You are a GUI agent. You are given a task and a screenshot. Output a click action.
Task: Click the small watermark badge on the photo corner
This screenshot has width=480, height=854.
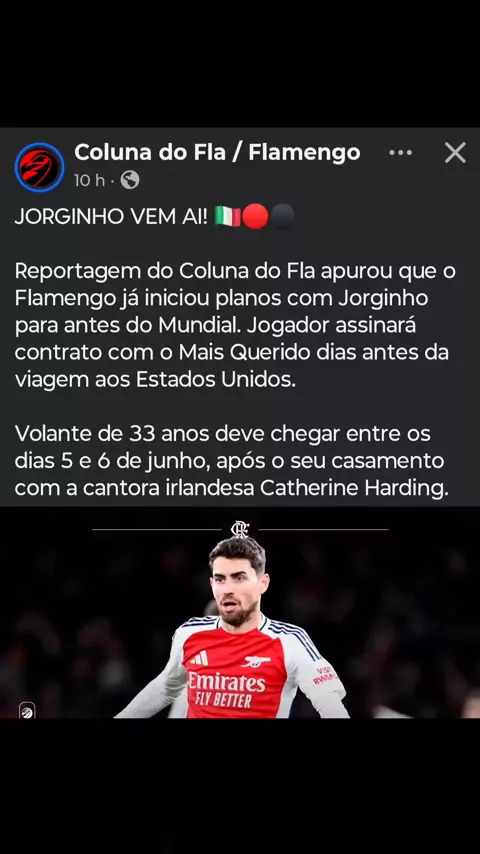pyautogui.click(x=27, y=710)
